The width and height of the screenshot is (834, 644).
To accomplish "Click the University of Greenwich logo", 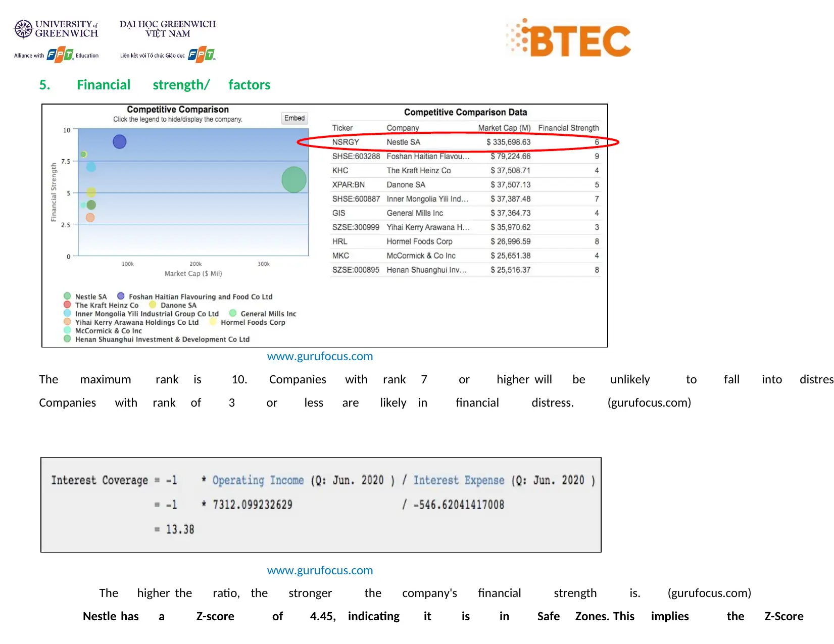I will [56, 29].
